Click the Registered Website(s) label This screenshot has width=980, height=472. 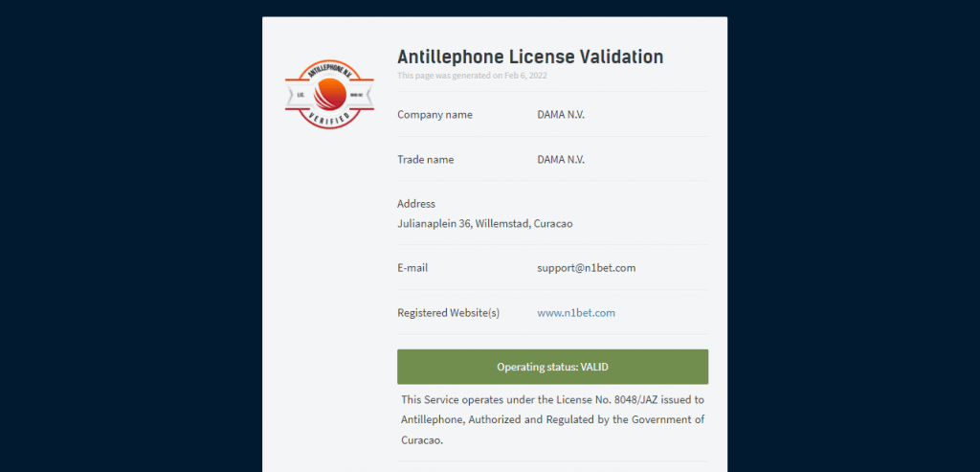pyautogui.click(x=448, y=312)
